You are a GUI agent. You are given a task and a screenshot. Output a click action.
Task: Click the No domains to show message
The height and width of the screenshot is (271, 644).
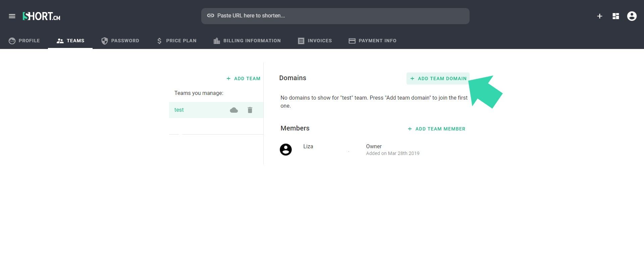[x=374, y=102]
